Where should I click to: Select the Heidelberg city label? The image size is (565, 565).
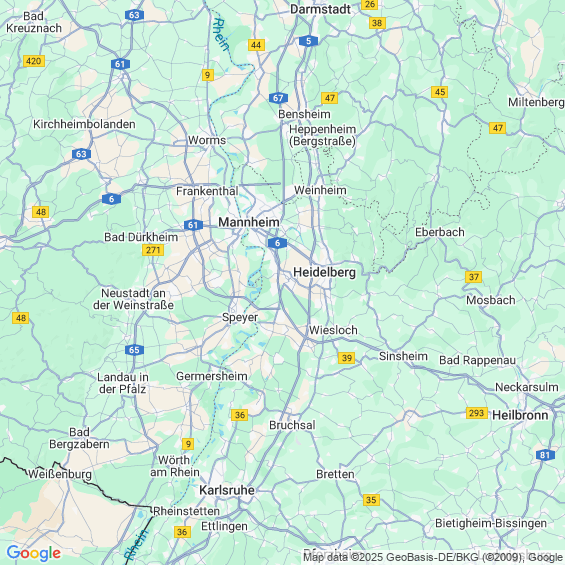pos(324,272)
